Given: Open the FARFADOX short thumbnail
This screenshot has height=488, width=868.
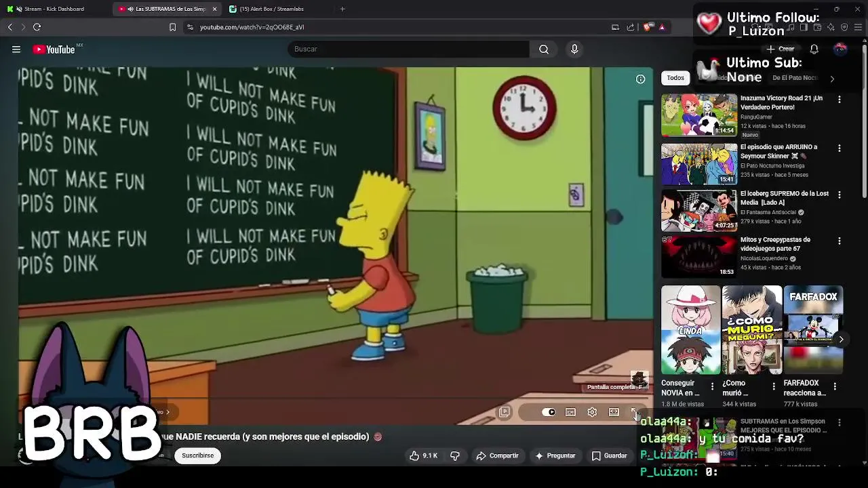Looking at the screenshot, I should click(x=813, y=330).
